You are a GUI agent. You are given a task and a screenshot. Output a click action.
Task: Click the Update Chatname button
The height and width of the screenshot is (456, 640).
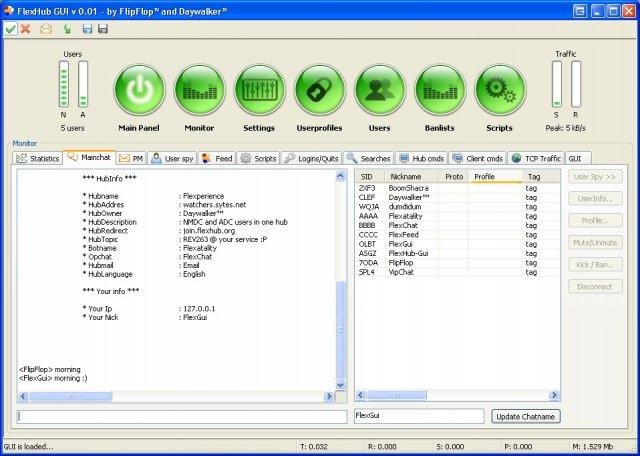click(x=526, y=416)
